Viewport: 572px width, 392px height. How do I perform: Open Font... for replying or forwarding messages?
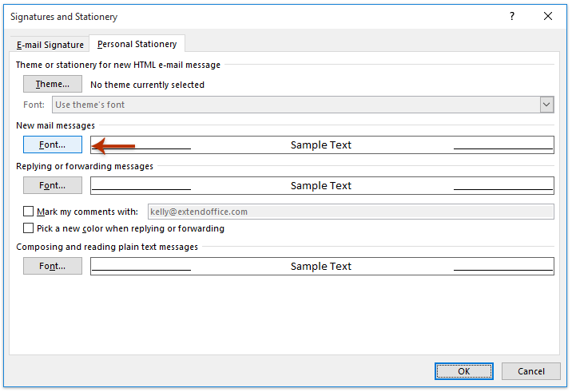(x=53, y=185)
